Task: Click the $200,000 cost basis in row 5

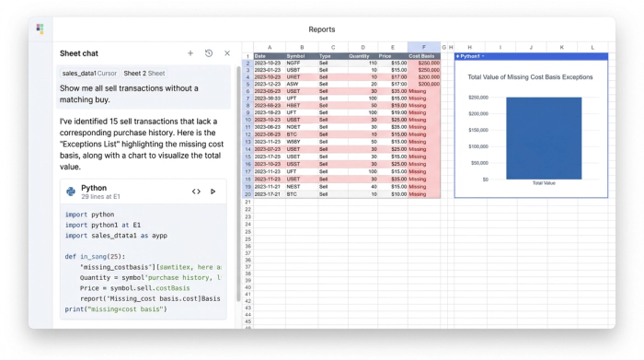Action: coord(424,84)
